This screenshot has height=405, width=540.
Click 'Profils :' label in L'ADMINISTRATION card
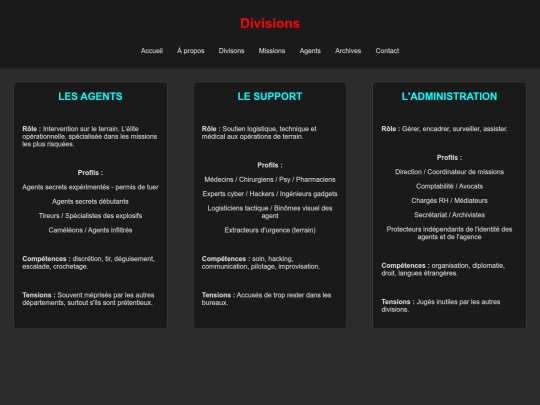pos(449,158)
